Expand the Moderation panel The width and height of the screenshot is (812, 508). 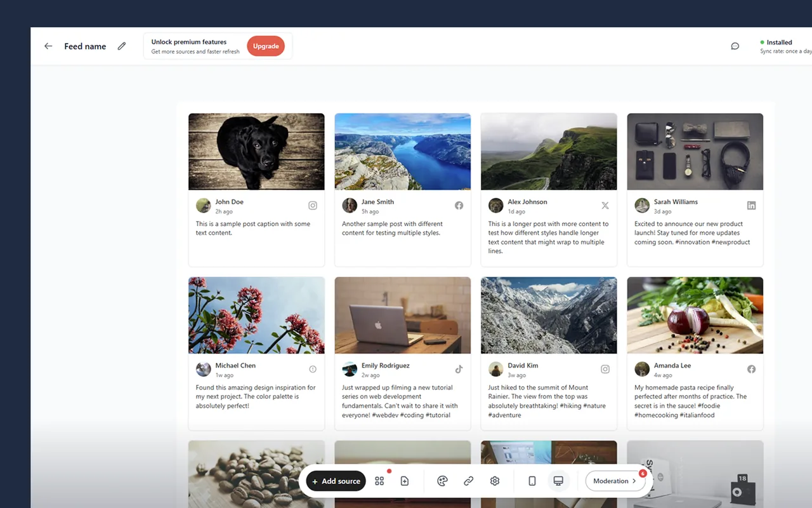coord(615,481)
